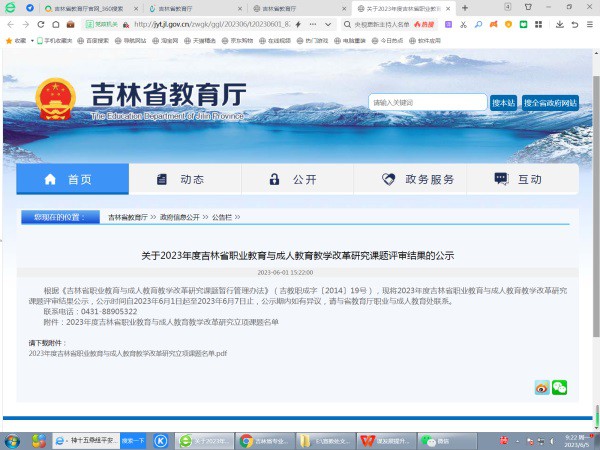Screen dimensions: 600x450
Task: Click the browser back arrow
Action: click(11, 24)
